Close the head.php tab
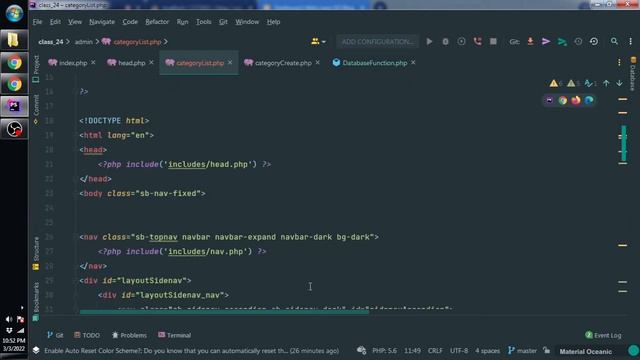 pos(151,62)
